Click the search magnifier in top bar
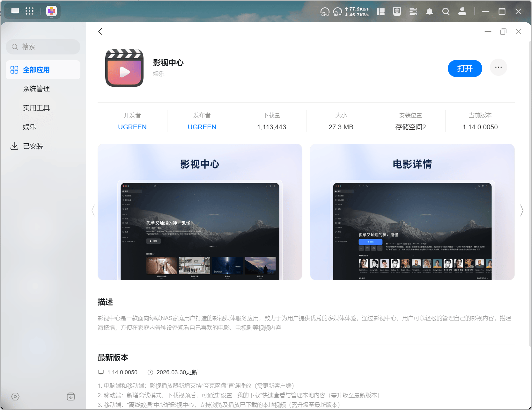This screenshot has height=410, width=532. [446, 12]
